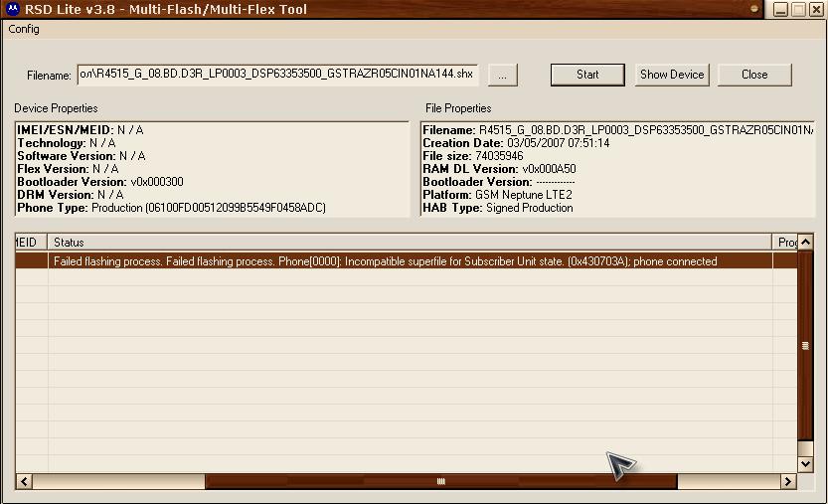
Task: Click the horizontal scrollbar thumb
Action: click(x=441, y=481)
